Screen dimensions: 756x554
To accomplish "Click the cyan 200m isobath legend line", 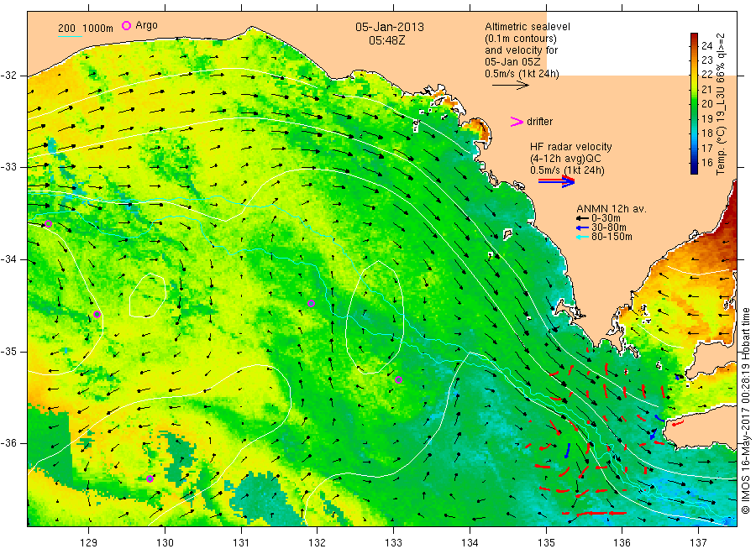I will 70,36.
